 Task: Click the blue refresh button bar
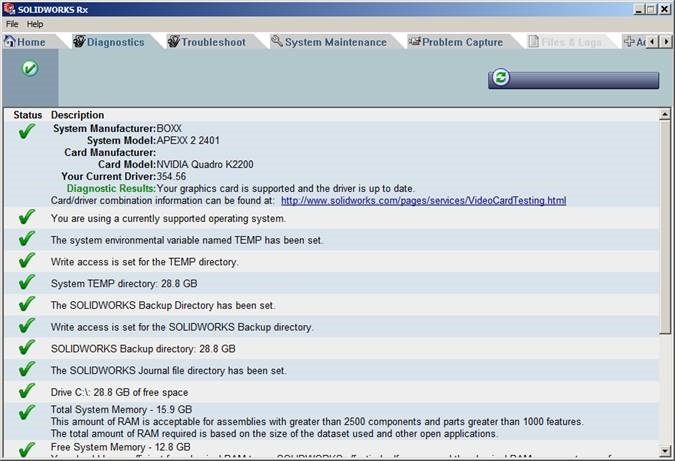click(573, 80)
